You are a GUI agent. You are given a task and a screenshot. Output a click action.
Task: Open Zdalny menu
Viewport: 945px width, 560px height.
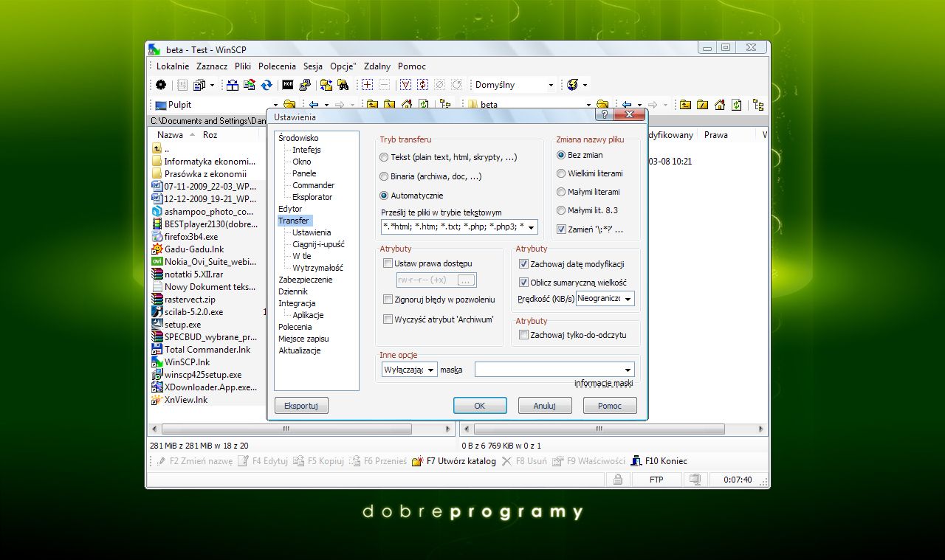coord(377,66)
